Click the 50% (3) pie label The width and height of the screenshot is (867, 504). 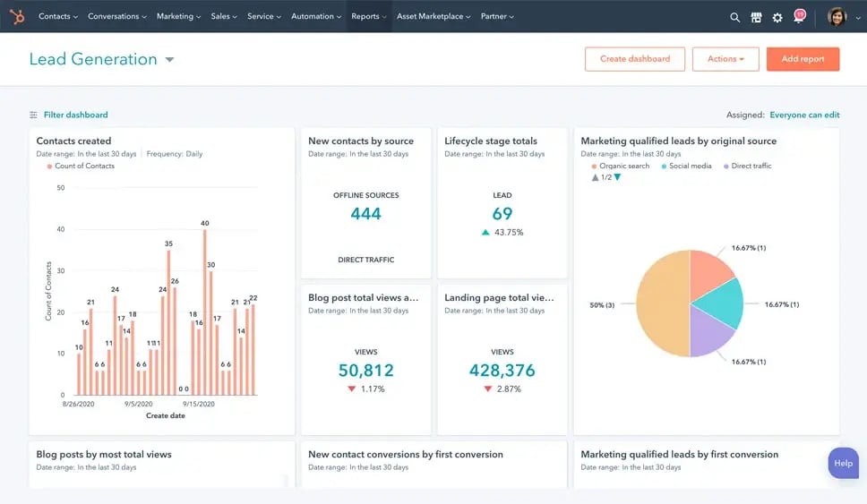coord(602,305)
